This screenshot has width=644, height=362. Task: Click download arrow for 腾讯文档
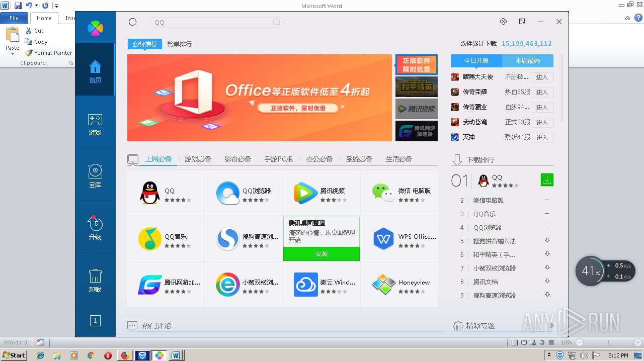[x=547, y=281]
